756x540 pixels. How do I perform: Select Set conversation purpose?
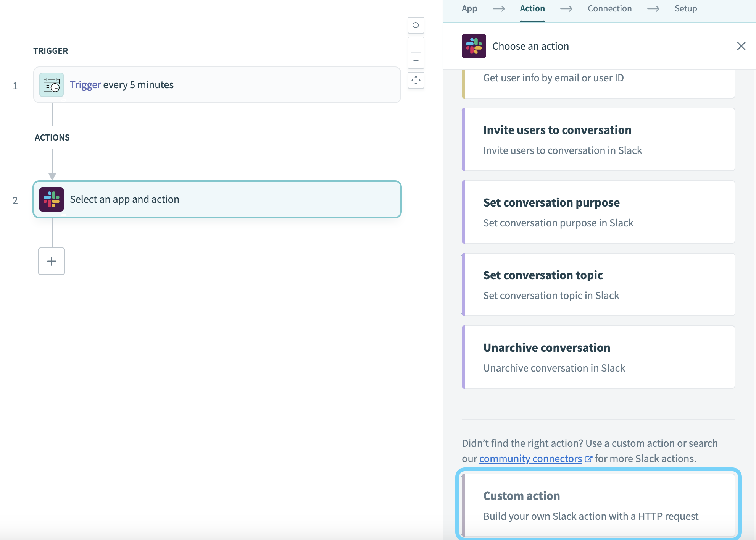(x=598, y=212)
